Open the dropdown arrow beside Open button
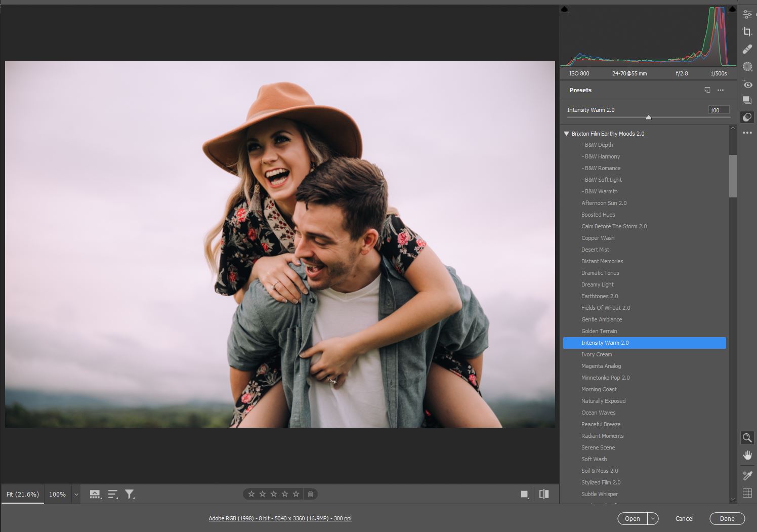Image resolution: width=757 pixels, height=532 pixels. coord(653,518)
